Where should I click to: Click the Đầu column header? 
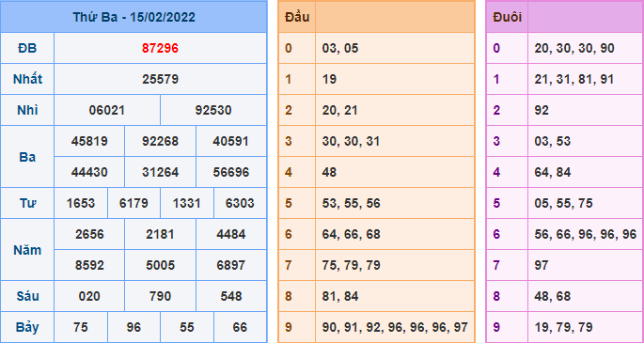[x=297, y=17]
